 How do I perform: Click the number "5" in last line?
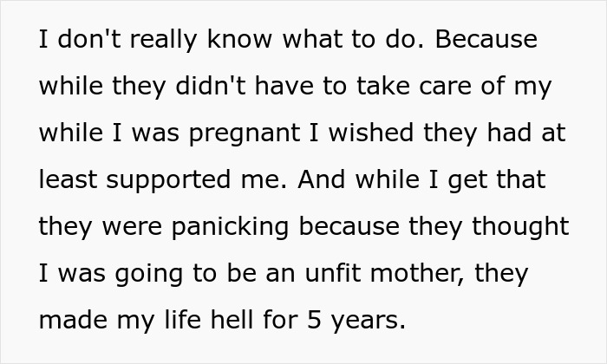pos(314,321)
